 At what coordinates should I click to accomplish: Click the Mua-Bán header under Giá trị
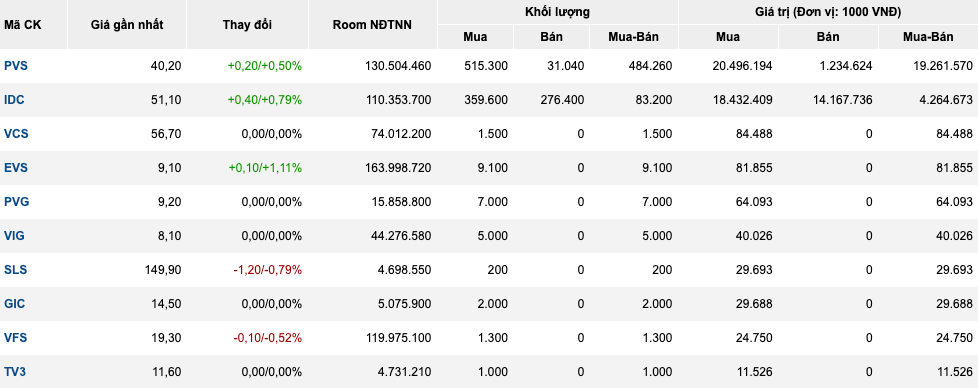click(928, 37)
